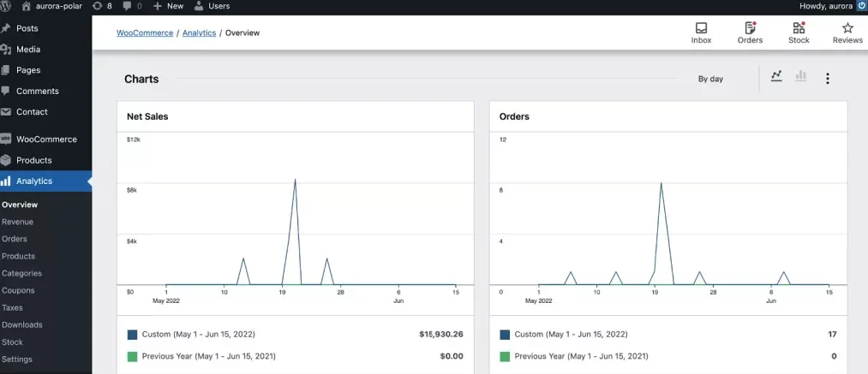Open the By day interval dropdown

point(710,79)
